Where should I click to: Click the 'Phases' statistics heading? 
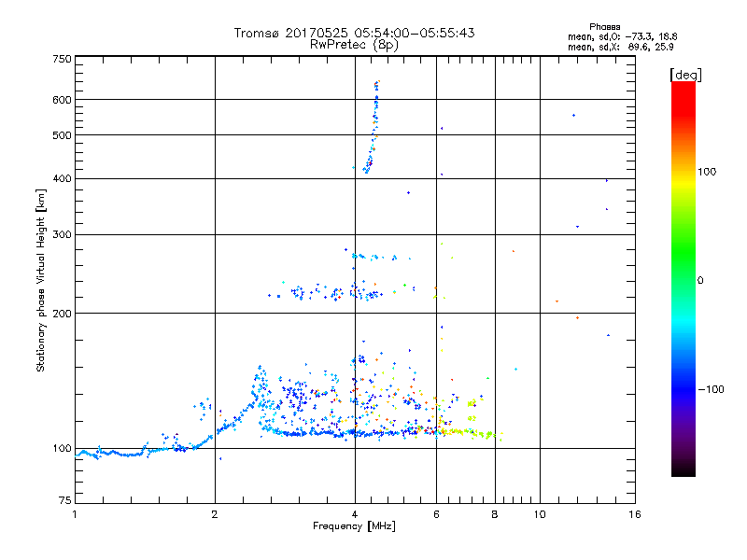tap(604, 27)
